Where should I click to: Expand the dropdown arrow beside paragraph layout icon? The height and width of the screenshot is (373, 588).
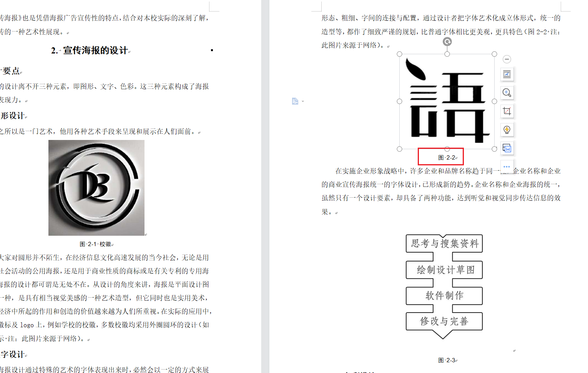coord(303,102)
